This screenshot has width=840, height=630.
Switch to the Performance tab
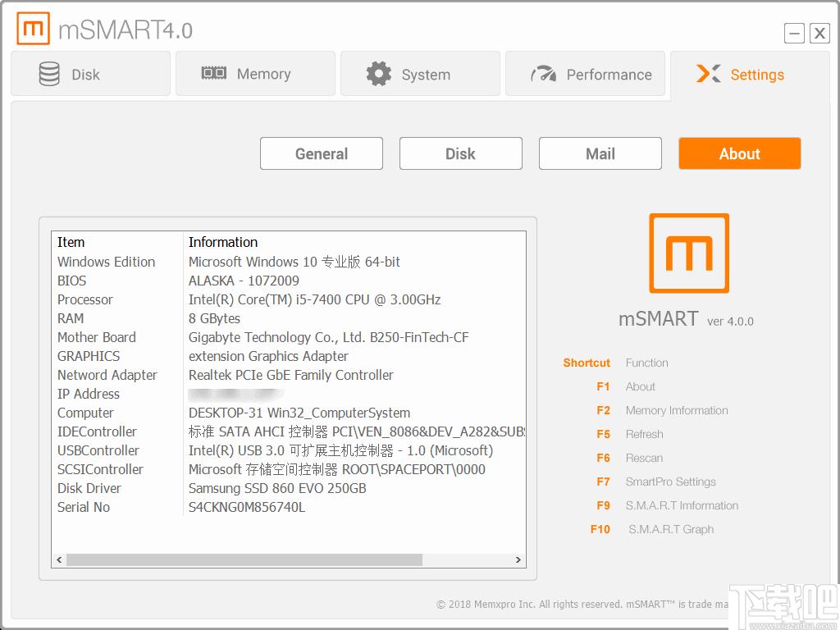pyautogui.click(x=585, y=74)
